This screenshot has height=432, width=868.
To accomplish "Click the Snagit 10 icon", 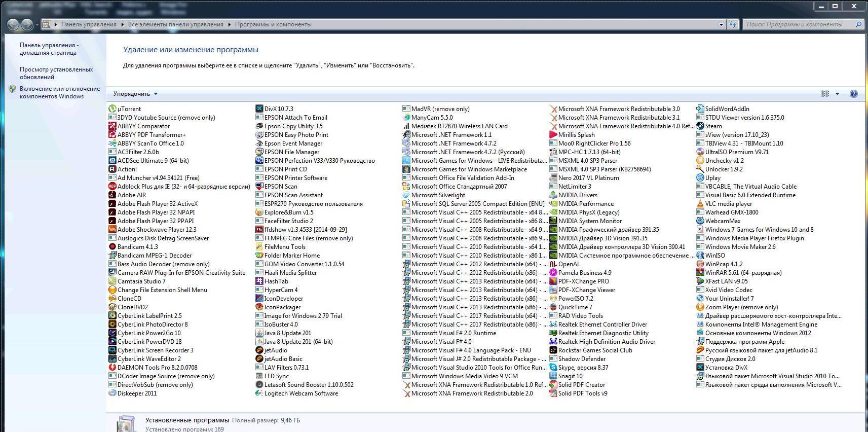I will 553,376.
